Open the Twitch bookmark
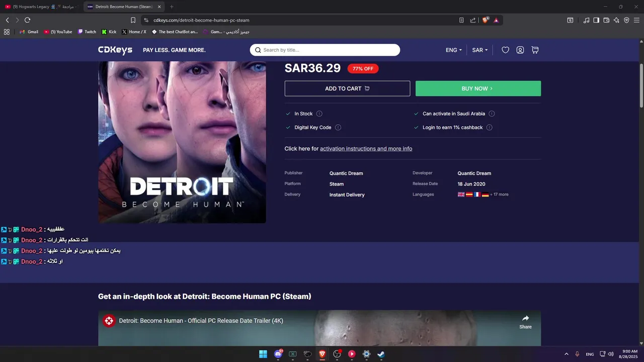Screen dimensions: 644x362 (x=87, y=32)
